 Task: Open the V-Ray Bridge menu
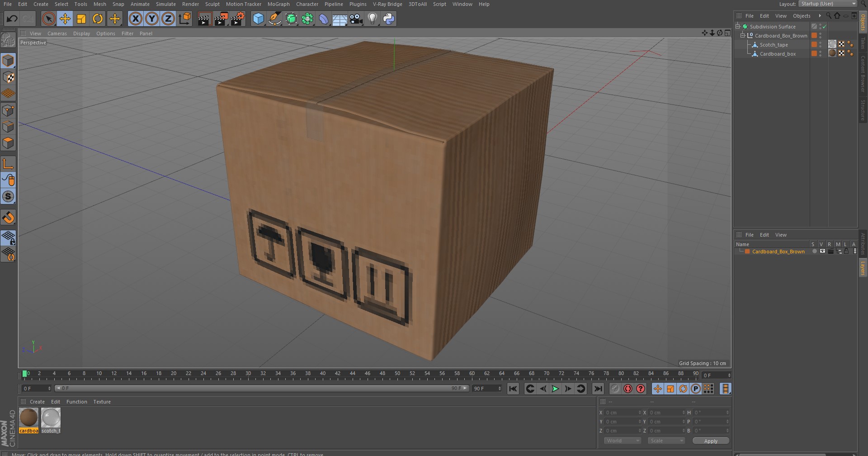pyautogui.click(x=387, y=4)
